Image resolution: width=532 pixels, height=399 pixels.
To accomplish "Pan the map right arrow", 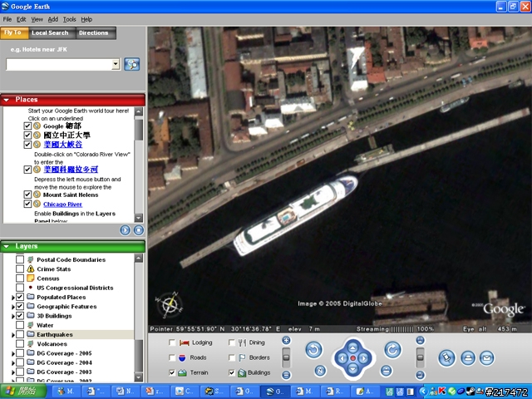I will pos(364,358).
